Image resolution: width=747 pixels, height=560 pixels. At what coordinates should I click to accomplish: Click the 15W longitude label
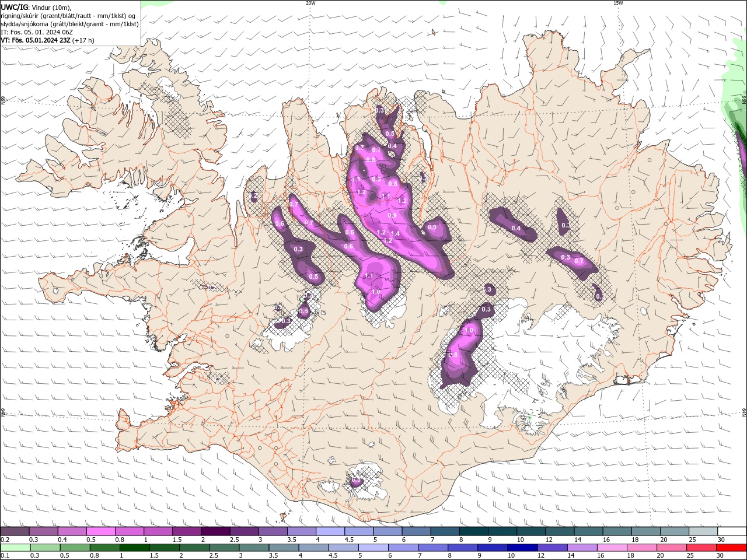618,3
